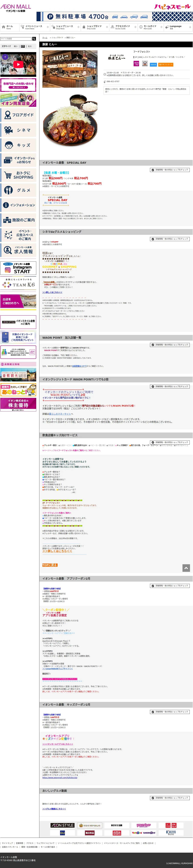Open the 会員登録はコチラ link

point(79,366)
